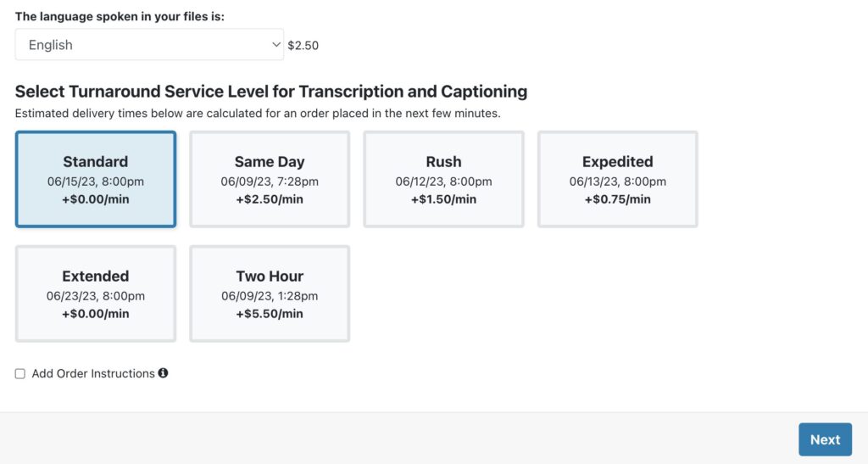
Task: Click the +$5.50/min price on Two Hour
Action: tap(270, 314)
